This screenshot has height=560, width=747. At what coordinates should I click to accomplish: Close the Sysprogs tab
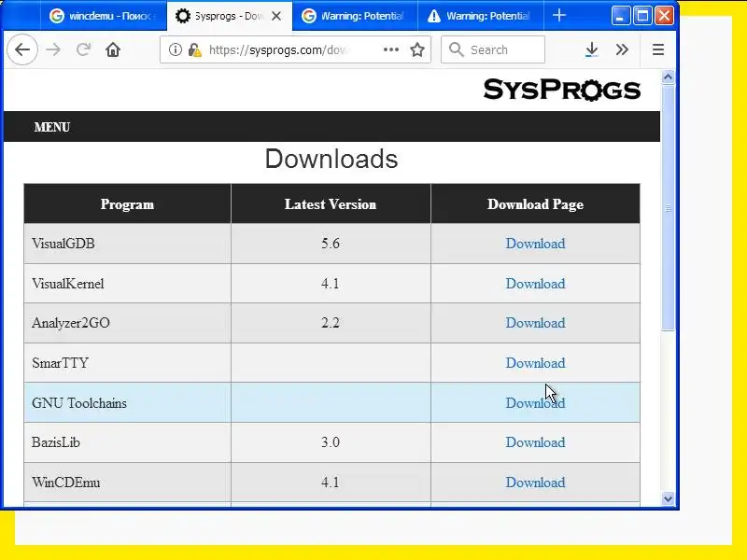[x=276, y=16]
